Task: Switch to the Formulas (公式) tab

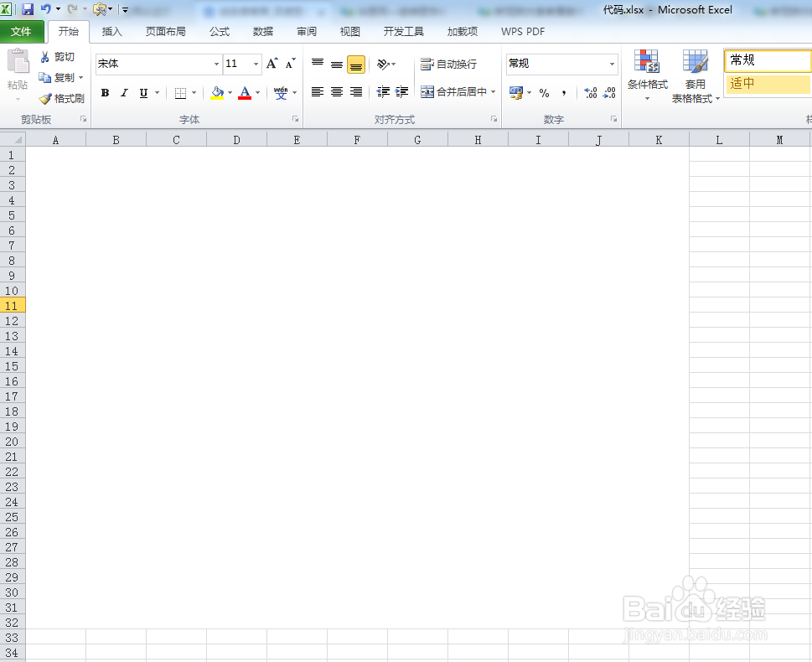Action: 220,32
